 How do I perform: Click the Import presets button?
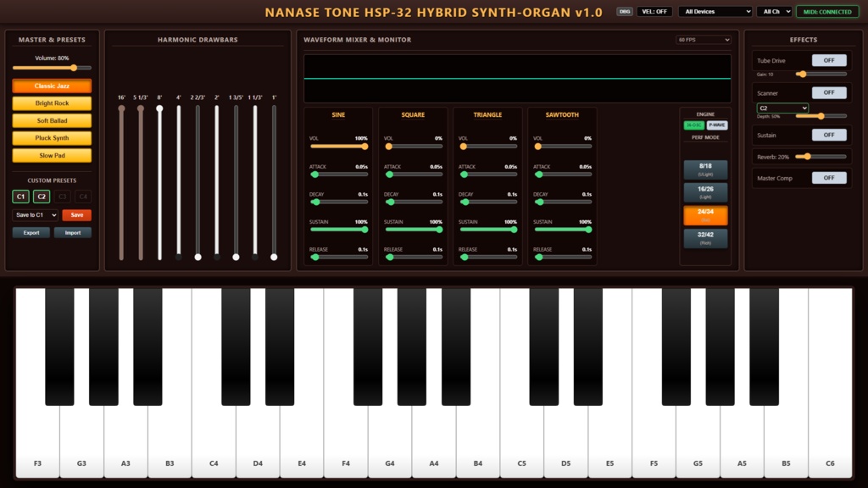73,232
